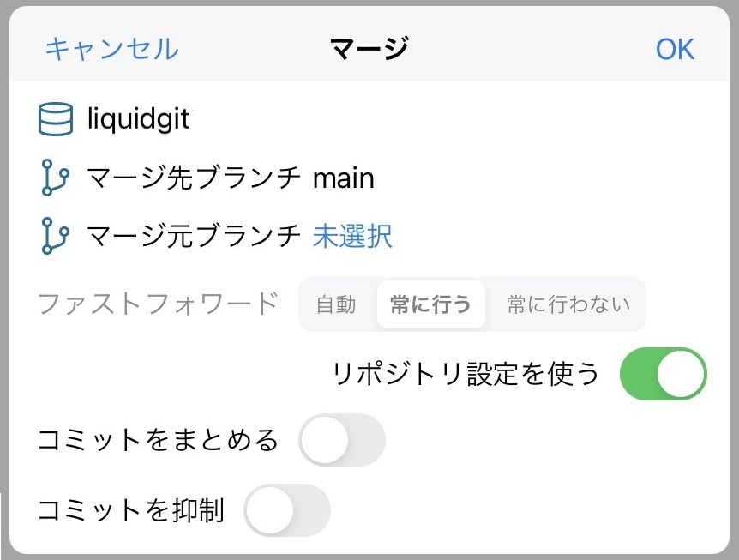The height and width of the screenshot is (560, 739).
Task: Click the マージ先ブランチ main row text
Action: [x=231, y=178]
